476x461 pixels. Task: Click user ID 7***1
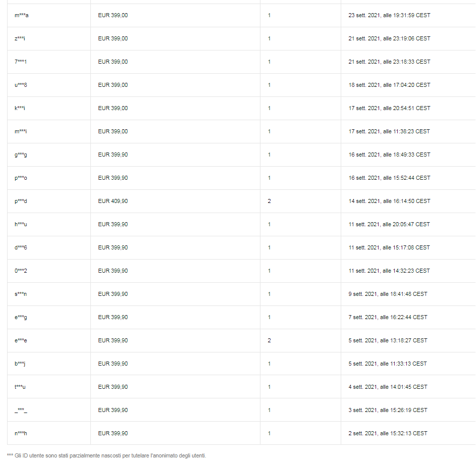click(21, 62)
